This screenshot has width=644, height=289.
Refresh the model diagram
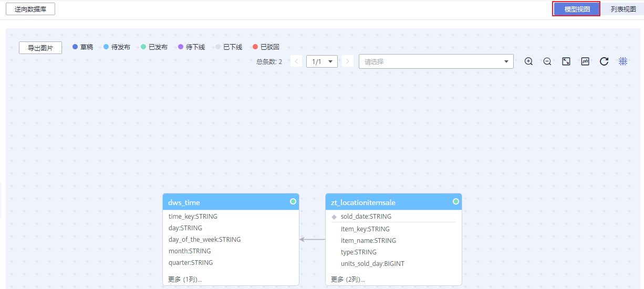click(x=604, y=61)
